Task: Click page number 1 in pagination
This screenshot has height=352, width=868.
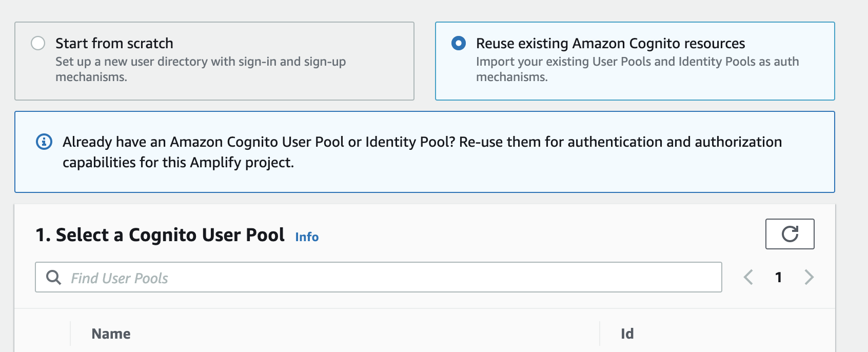Action: click(x=778, y=278)
